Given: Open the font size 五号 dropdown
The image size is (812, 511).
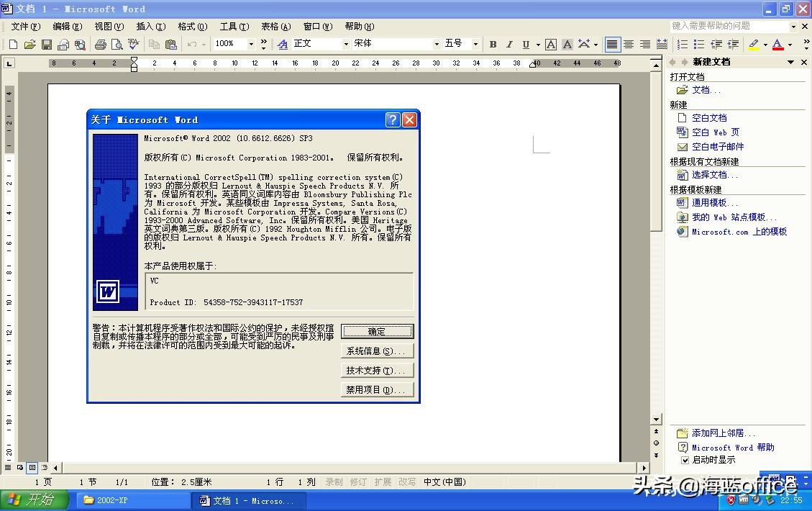Looking at the screenshot, I should [475, 44].
